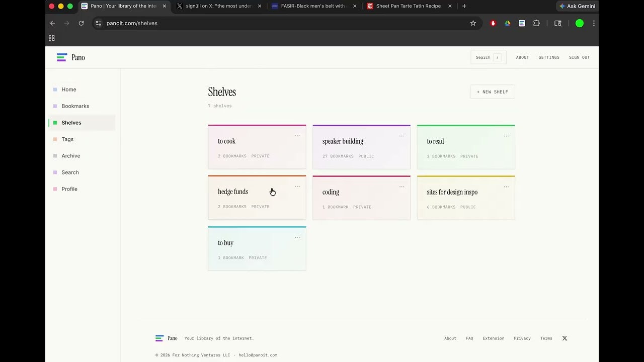Open the 'to buy' shelf card

257,248
